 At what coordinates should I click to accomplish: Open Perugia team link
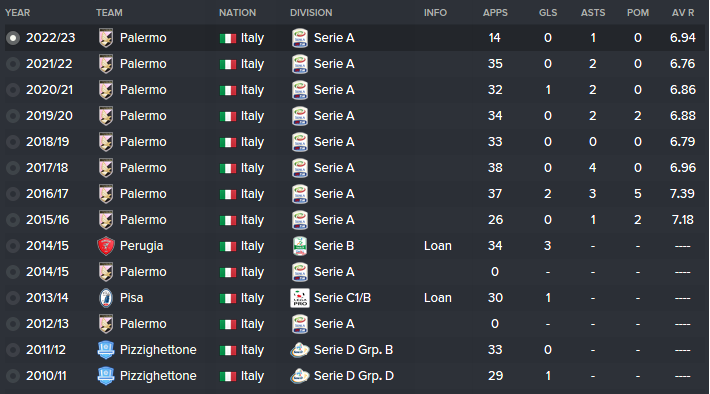pyautogui.click(x=141, y=246)
